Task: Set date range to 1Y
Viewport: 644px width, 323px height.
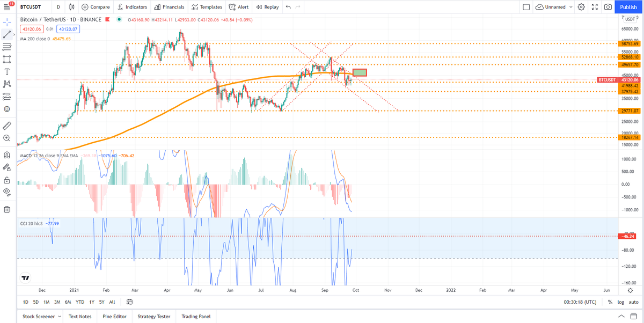Action: coord(92,302)
